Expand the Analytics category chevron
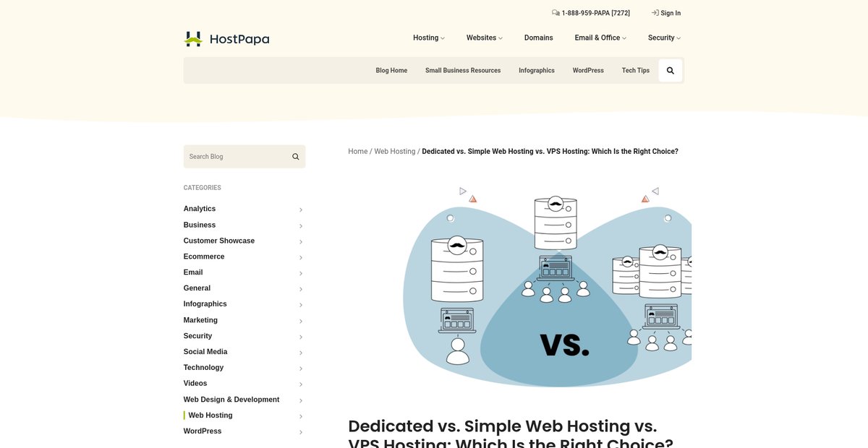Image resolution: width=868 pixels, height=448 pixels. tap(301, 210)
